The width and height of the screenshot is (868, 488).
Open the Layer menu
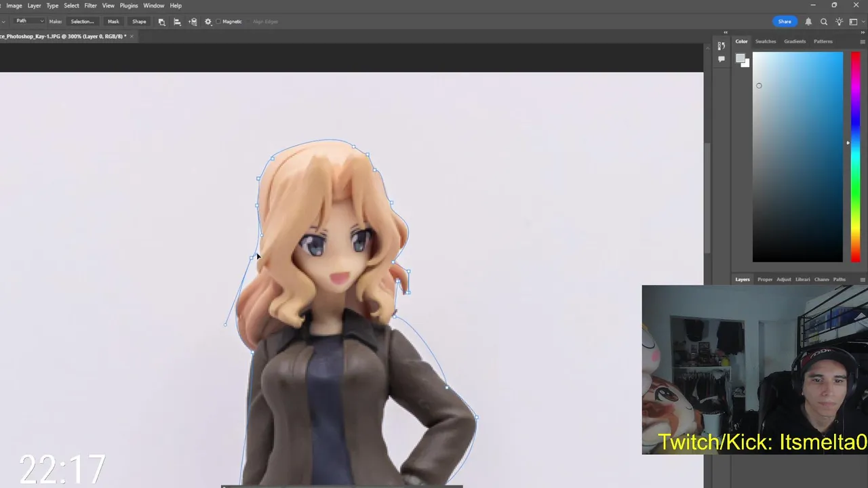pyautogui.click(x=34, y=5)
